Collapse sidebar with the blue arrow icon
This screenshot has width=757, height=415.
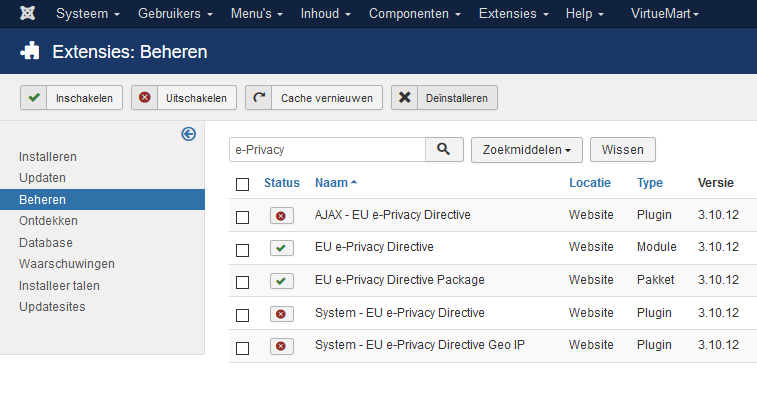pyautogui.click(x=189, y=134)
